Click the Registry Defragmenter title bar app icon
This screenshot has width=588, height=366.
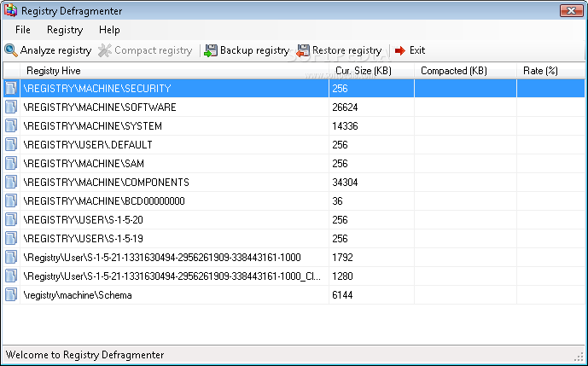10,10
